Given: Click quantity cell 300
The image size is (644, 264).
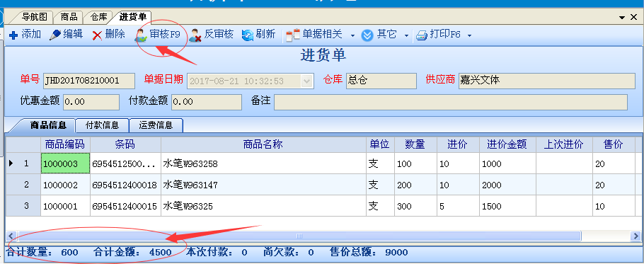Looking at the screenshot, I should tap(415, 206).
